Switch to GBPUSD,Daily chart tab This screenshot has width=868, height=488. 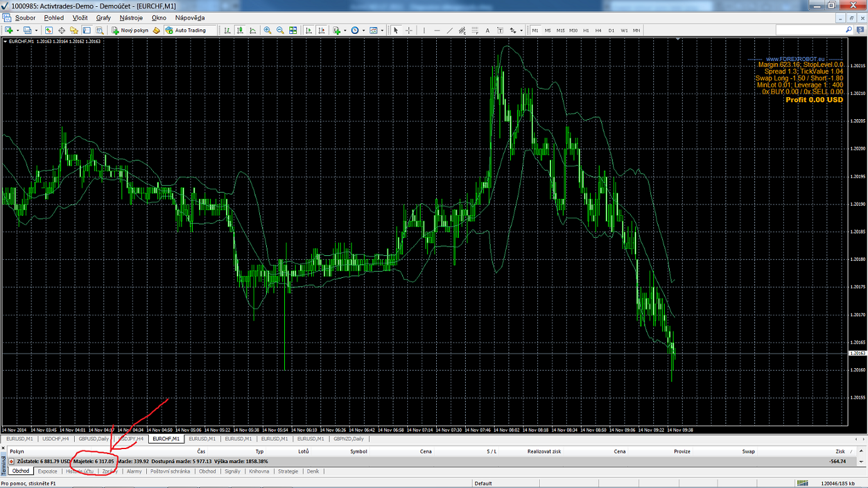94,439
